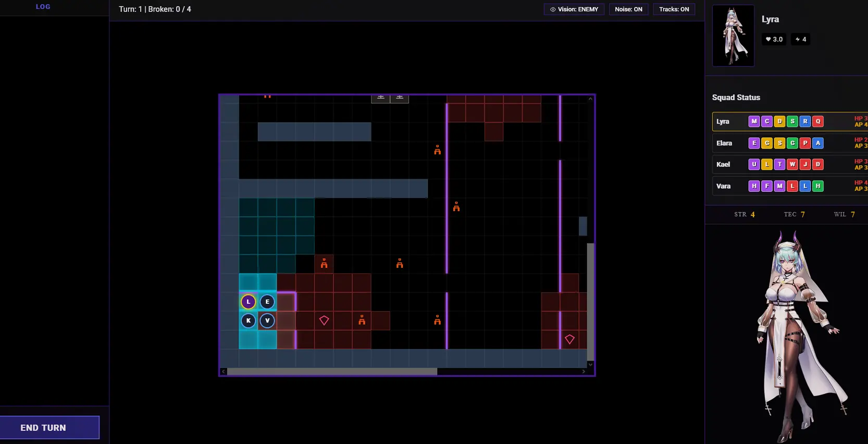Click the Lyra portrait thumbnail

733,35
